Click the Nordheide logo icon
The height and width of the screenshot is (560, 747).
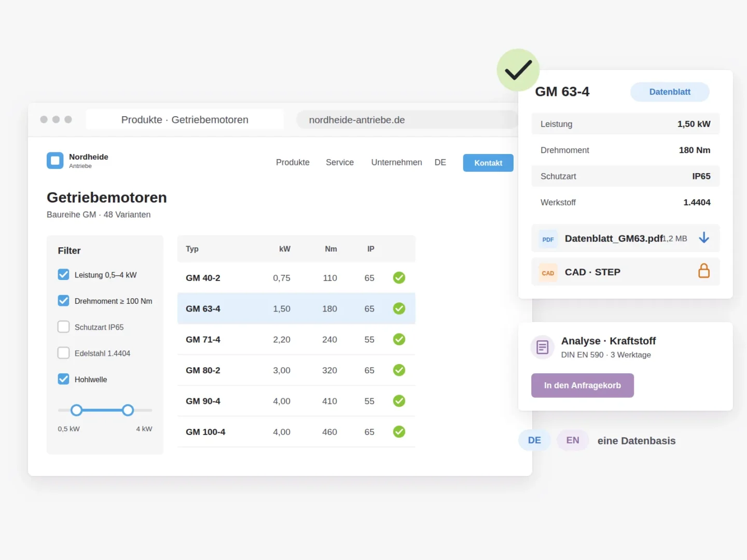click(x=55, y=161)
